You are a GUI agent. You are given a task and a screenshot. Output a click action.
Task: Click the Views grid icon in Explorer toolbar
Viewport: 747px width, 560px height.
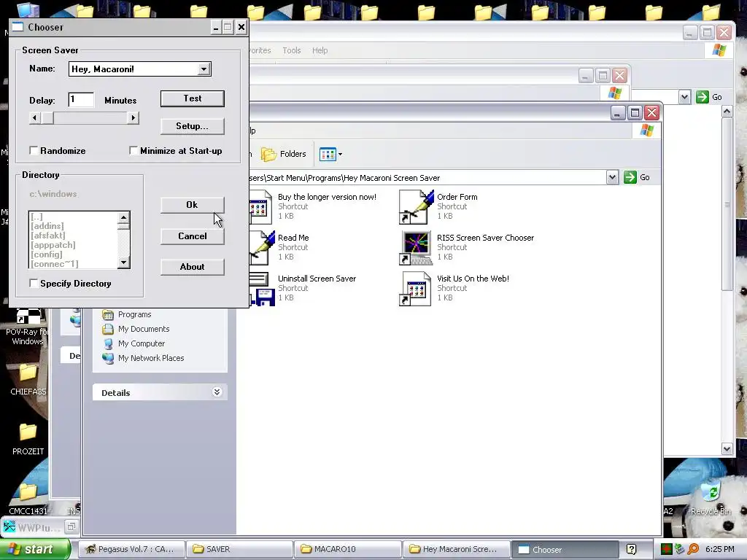click(328, 155)
